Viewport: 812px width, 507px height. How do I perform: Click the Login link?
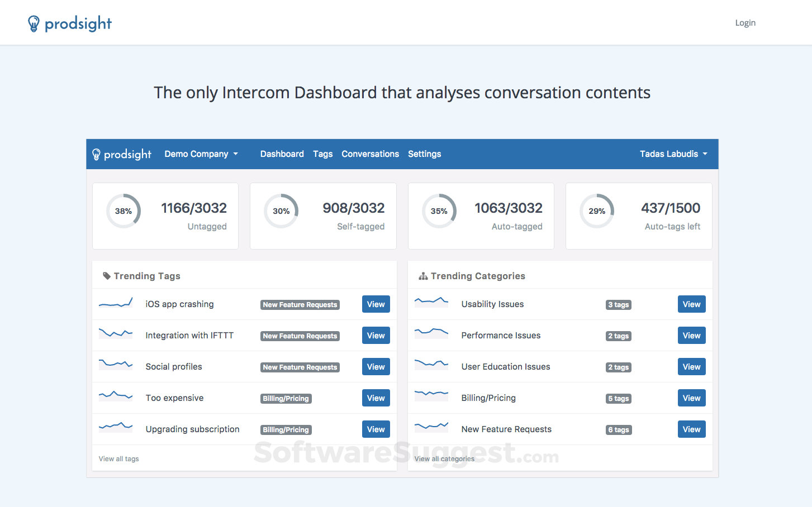745,23
